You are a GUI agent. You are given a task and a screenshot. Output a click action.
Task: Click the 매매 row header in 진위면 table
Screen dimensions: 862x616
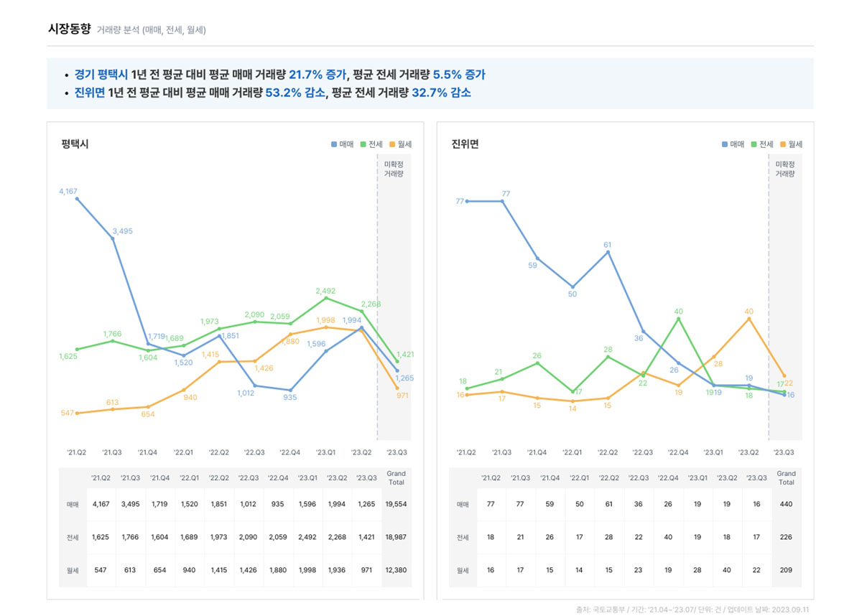[x=463, y=505]
